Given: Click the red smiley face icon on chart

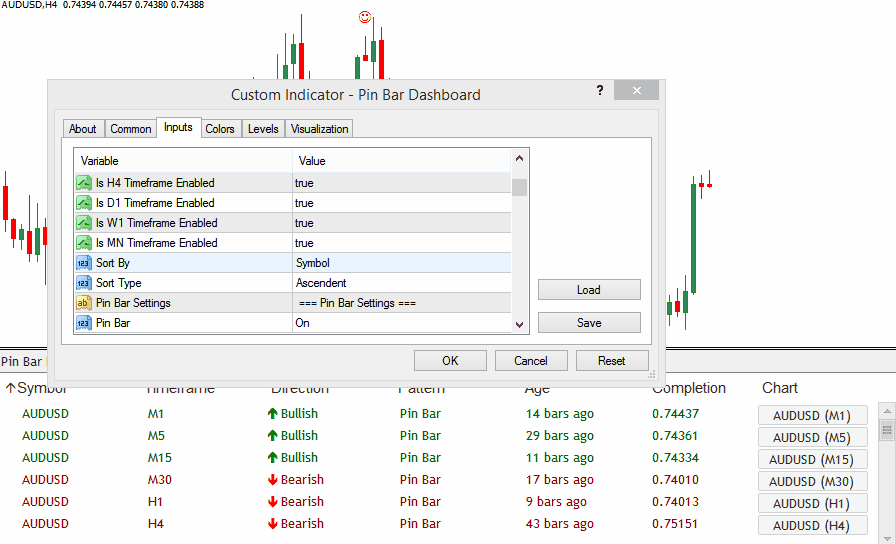Looking at the screenshot, I should pyautogui.click(x=365, y=17).
